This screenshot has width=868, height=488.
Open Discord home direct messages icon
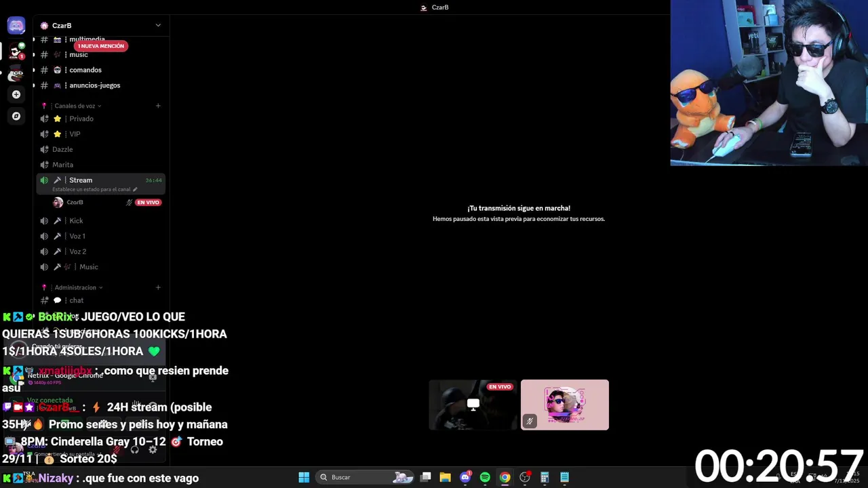(16, 26)
